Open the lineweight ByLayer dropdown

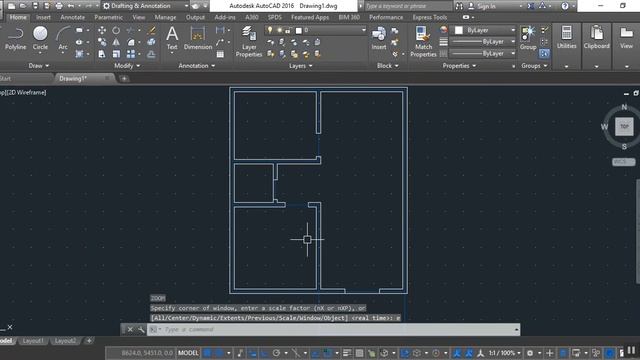pos(482,42)
